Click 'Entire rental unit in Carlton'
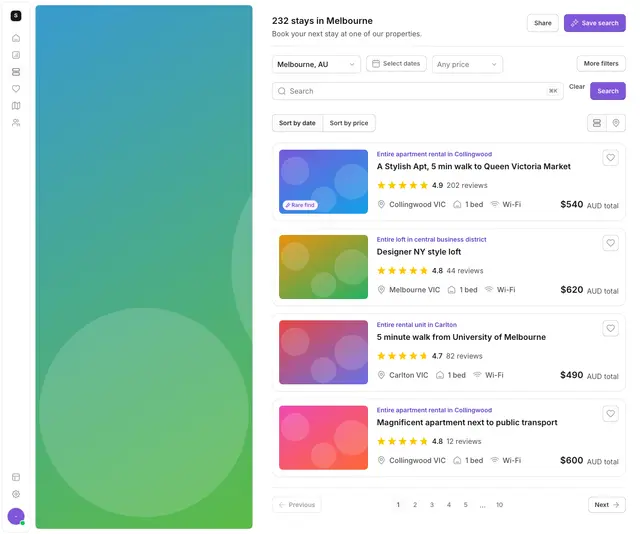 tap(417, 325)
